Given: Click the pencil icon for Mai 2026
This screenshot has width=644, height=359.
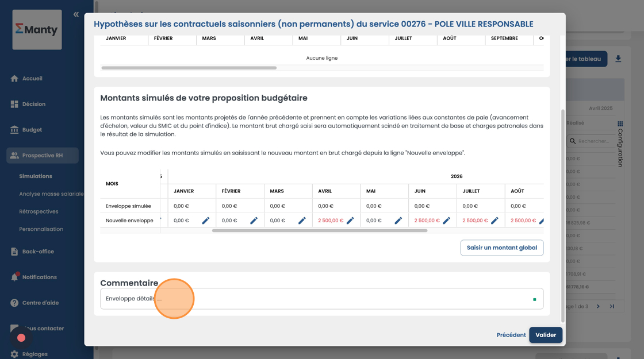Looking at the screenshot, I should pos(398,221).
